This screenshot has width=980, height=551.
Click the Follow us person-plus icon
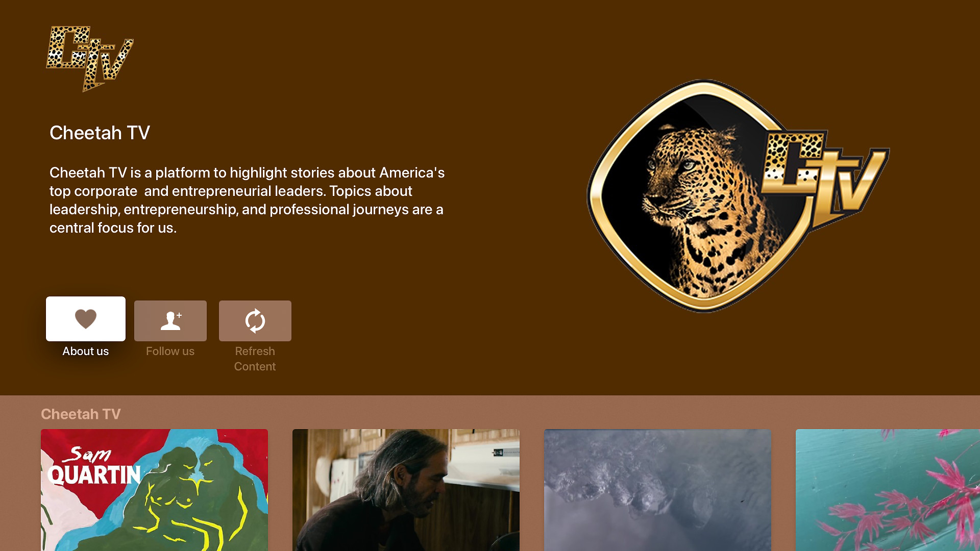(170, 321)
